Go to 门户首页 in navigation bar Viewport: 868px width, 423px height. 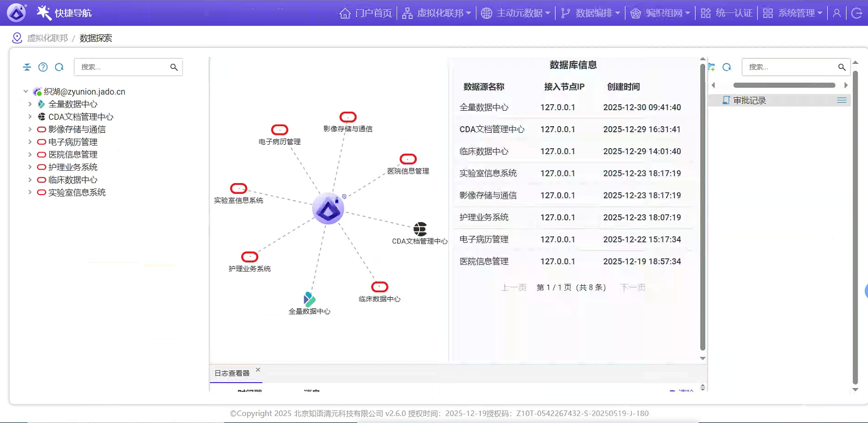[366, 13]
